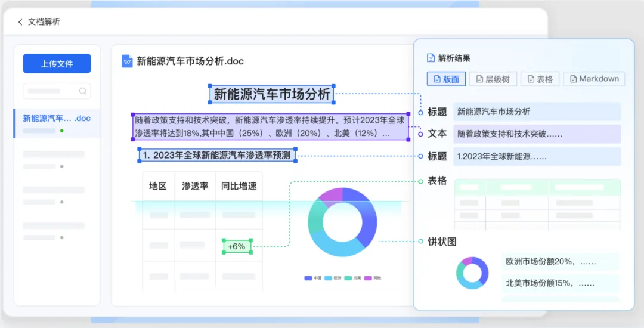
Task: Click the page icon inside the Markdown tab
Action: coord(574,79)
